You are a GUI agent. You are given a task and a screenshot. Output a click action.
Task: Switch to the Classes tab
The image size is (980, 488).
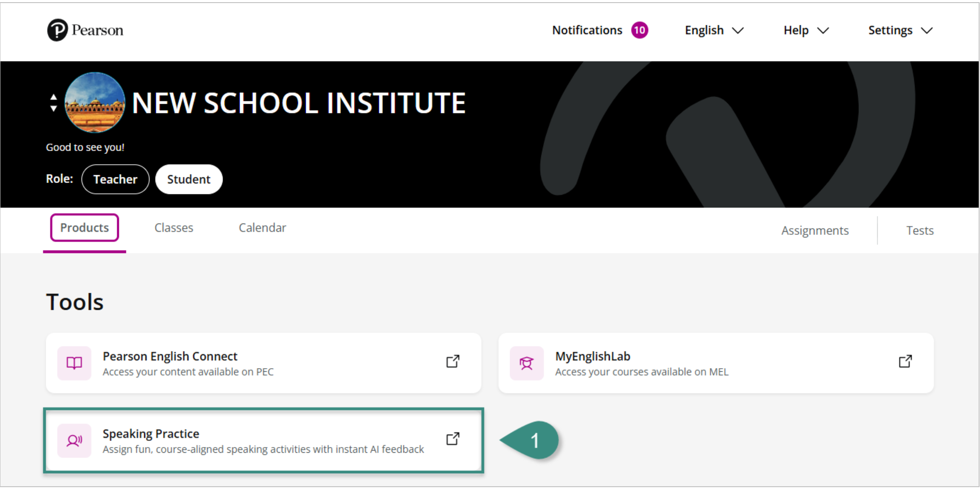[x=174, y=227]
